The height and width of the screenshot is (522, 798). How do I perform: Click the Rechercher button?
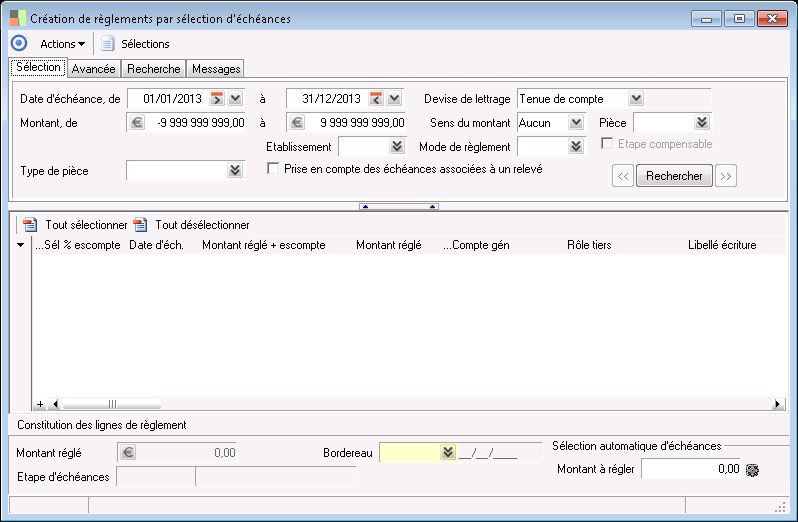coord(674,176)
